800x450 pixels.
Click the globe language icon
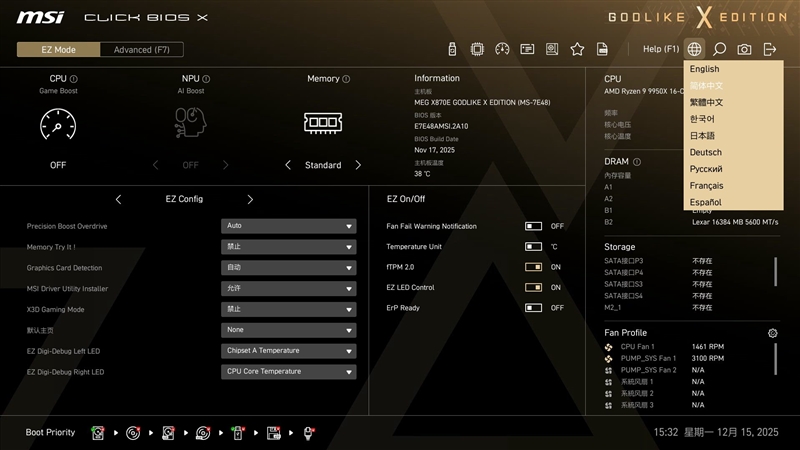[x=694, y=49]
